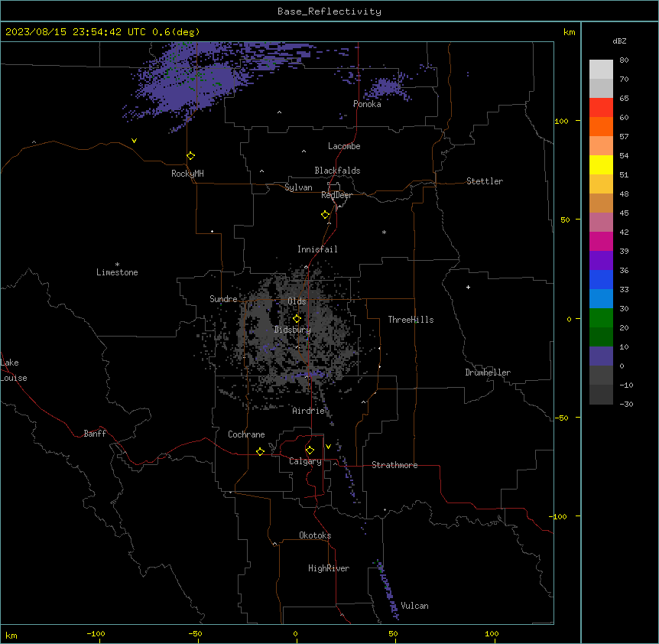Click the Sundre label
This screenshot has width=659, height=644.
click(223, 299)
